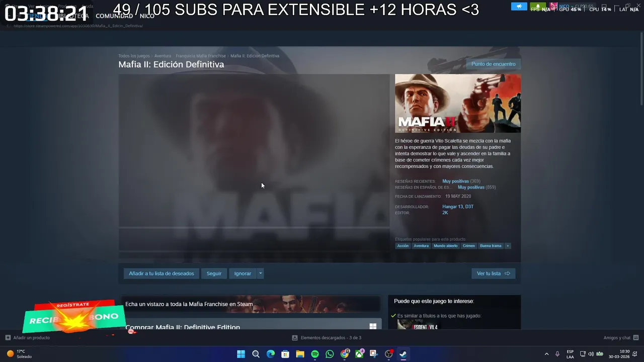
Task: Open the ESP LAA language switcher
Action: coord(570,354)
